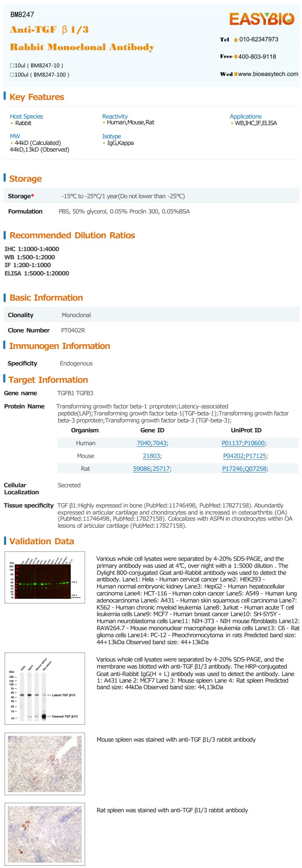Click the Mouse spleen staining caption

coord(176,740)
